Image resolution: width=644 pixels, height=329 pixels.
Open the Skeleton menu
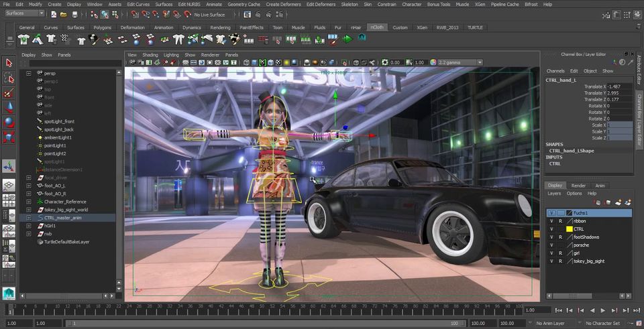point(349,4)
